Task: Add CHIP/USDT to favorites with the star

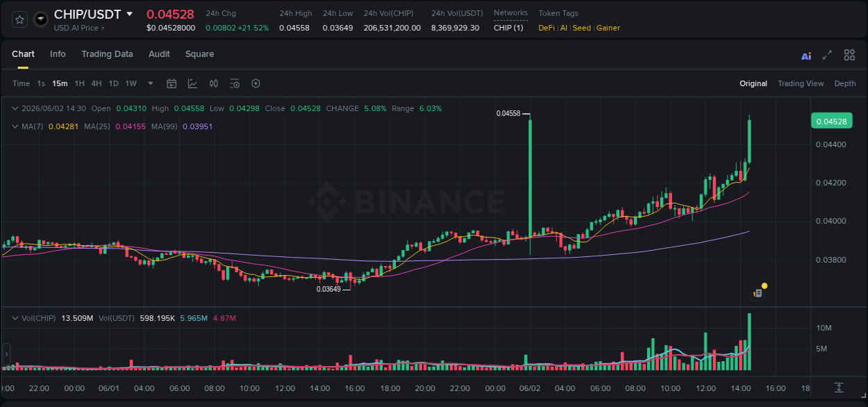Action: (x=20, y=19)
